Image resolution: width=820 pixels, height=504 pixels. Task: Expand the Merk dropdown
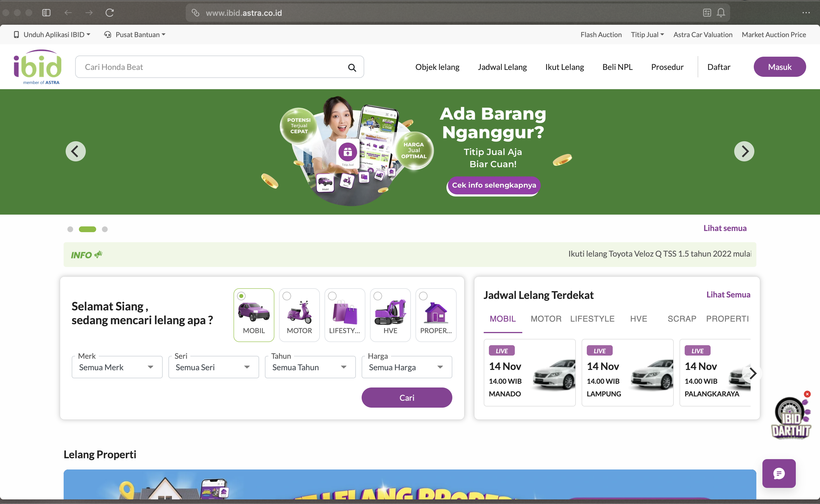click(117, 367)
